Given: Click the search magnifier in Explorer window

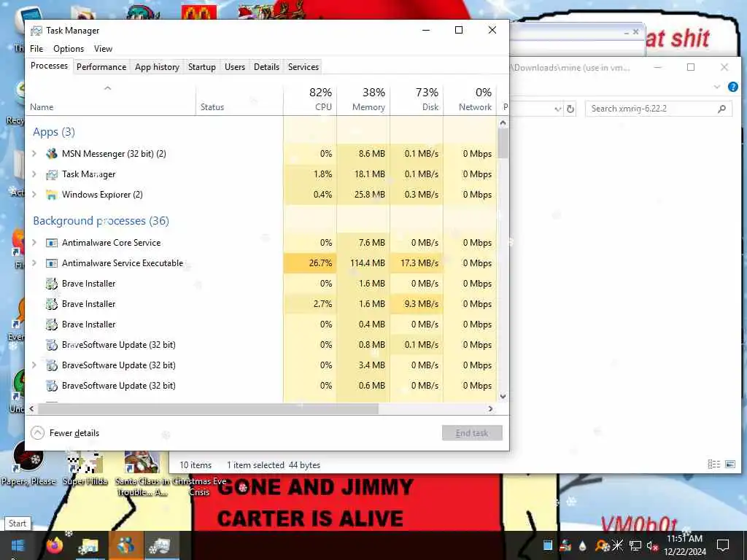Looking at the screenshot, I should pyautogui.click(x=721, y=109).
